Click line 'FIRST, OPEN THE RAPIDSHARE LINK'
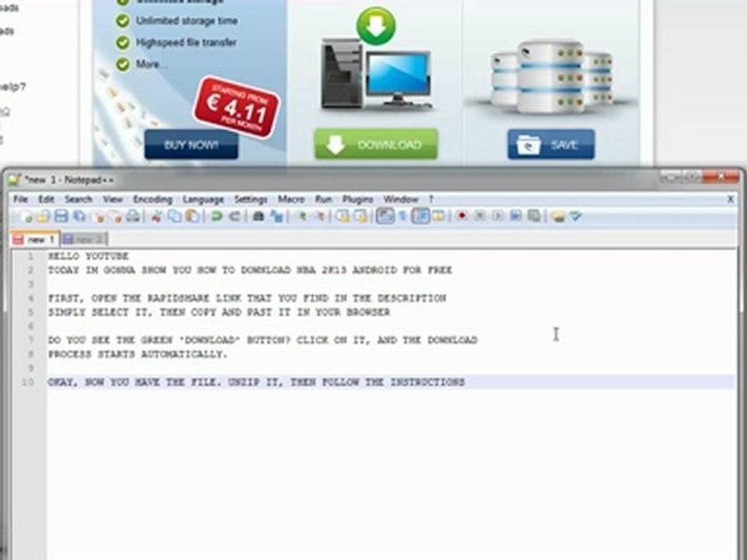 tap(247, 298)
